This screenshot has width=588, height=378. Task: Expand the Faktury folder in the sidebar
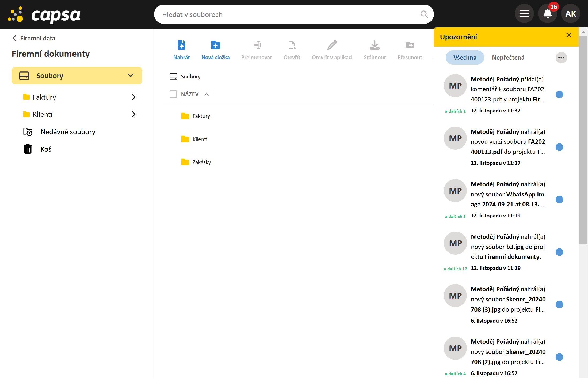(x=134, y=97)
